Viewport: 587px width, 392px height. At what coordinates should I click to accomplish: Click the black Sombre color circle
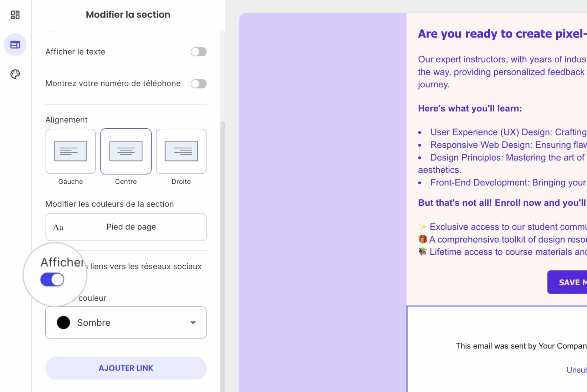[x=63, y=322]
